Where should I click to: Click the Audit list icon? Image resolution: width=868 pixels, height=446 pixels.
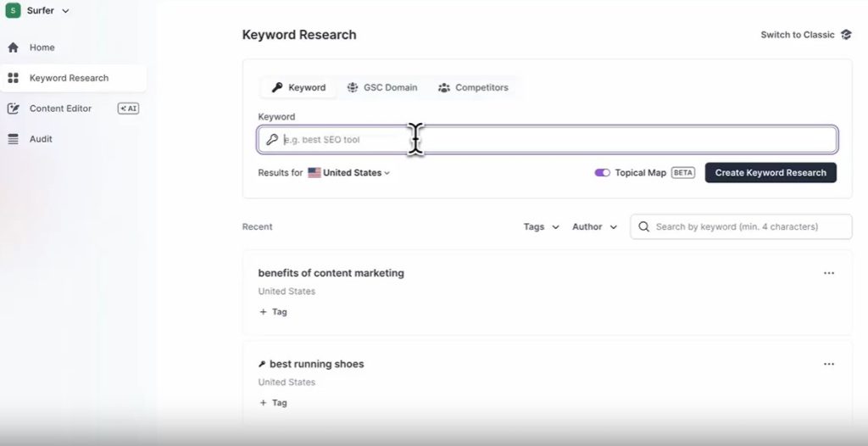tap(14, 139)
